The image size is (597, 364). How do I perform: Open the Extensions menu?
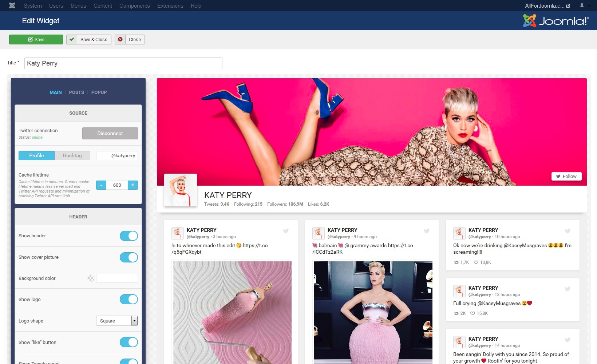pos(170,6)
